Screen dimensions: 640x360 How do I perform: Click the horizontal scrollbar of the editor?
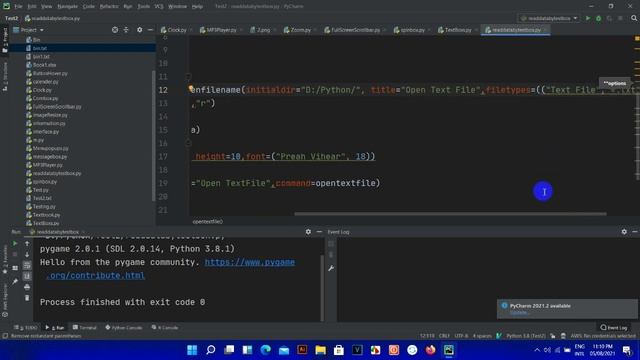(450, 214)
